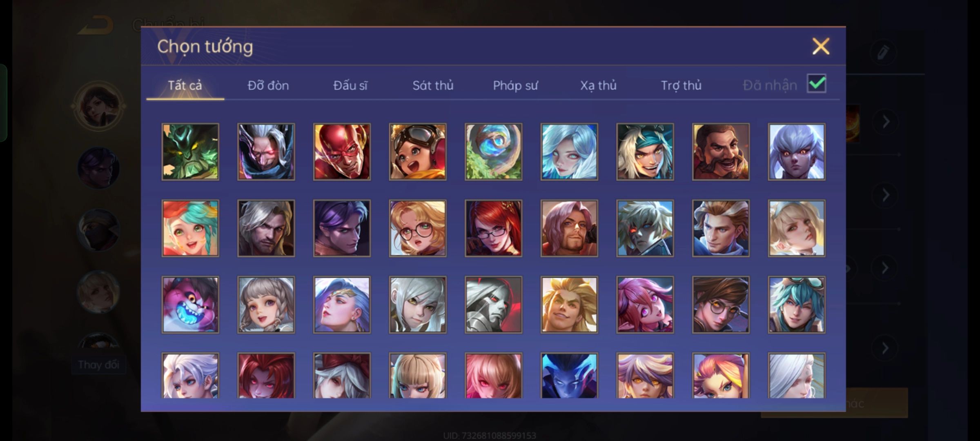Image resolution: width=980 pixels, height=441 pixels.
Task: Filter heroes by Xạ thủ tab
Action: click(x=598, y=85)
